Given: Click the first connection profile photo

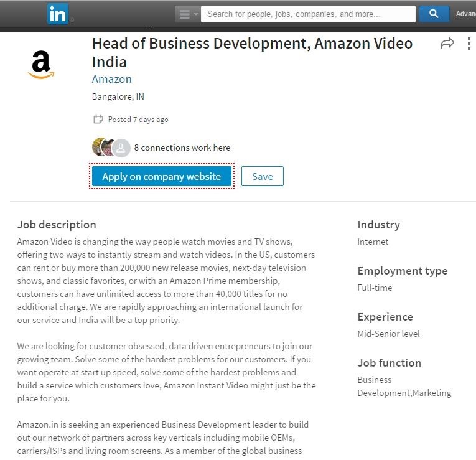Looking at the screenshot, I should pyautogui.click(x=100, y=148).
